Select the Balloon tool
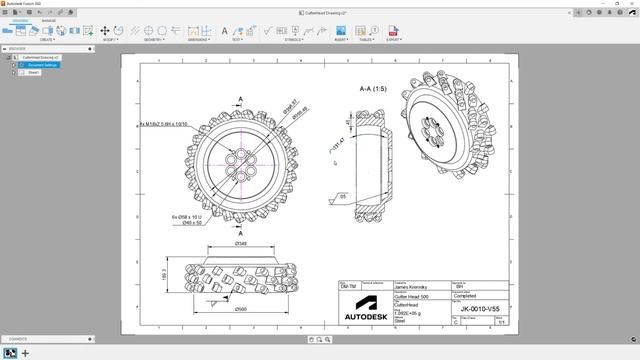640x360 pixels. tap(374, 31)
